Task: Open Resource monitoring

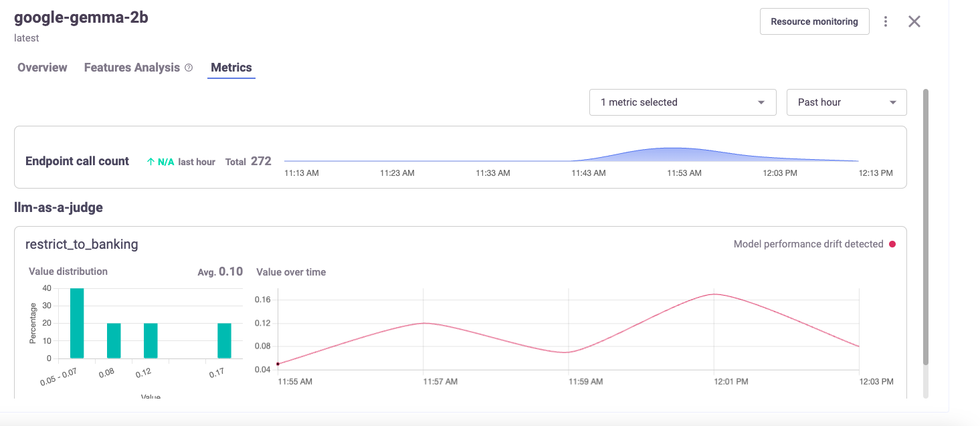Action: pos(814,21)
